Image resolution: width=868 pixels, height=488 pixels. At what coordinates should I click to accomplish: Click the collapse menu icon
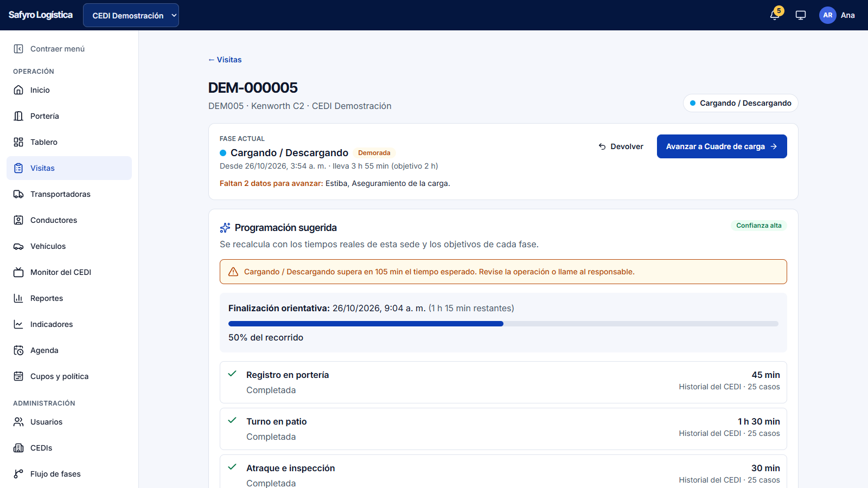[18, 49]
